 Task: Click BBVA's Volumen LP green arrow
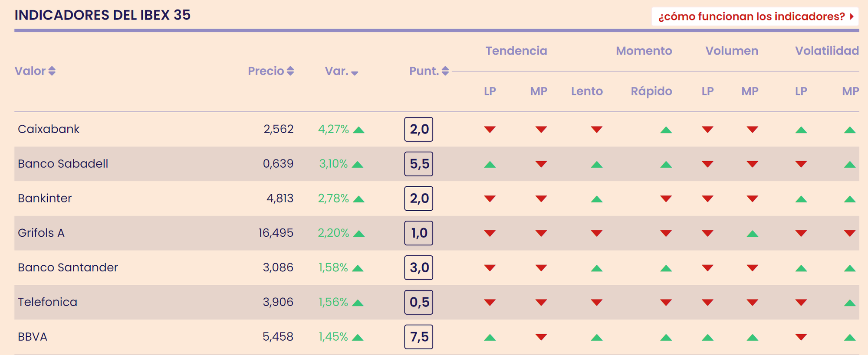click(707, 338)
